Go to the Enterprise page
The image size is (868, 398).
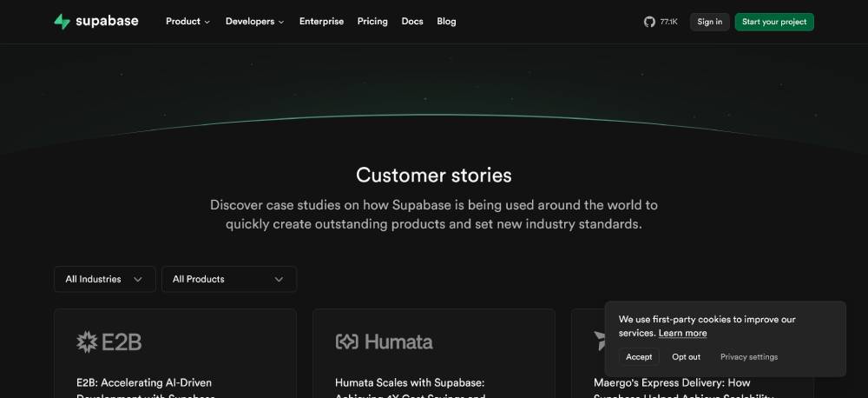(x=322, y=22)
